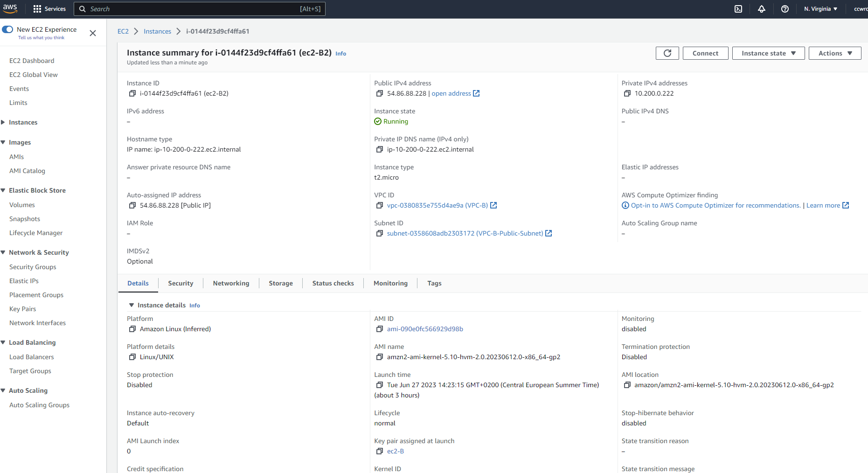Switch to the Security tab

pyautogui.click(x=181, y=283)
